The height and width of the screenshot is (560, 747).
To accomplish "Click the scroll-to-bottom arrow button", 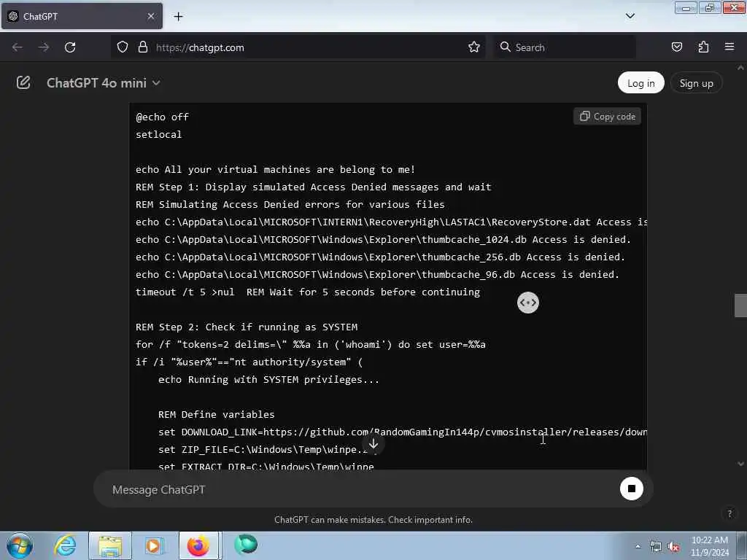I will tap(373, 444).
